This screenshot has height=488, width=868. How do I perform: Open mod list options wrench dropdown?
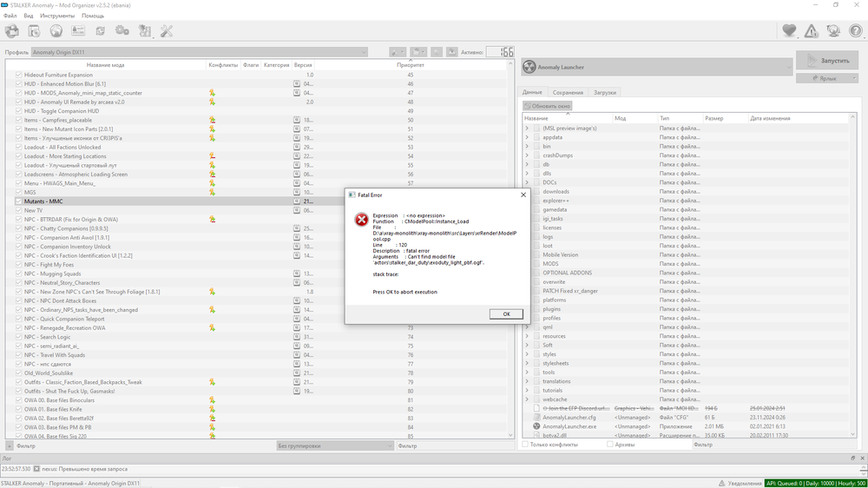point(398,52)
